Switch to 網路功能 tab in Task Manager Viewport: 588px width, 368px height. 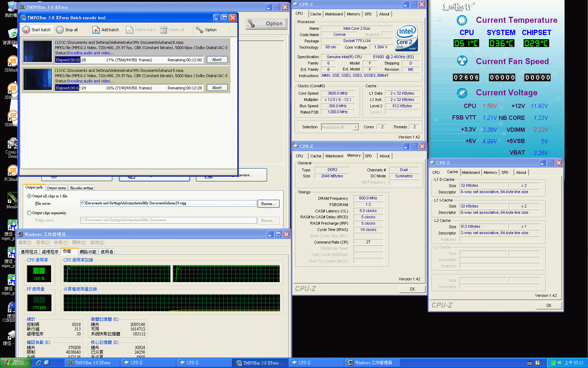(88, 252)
